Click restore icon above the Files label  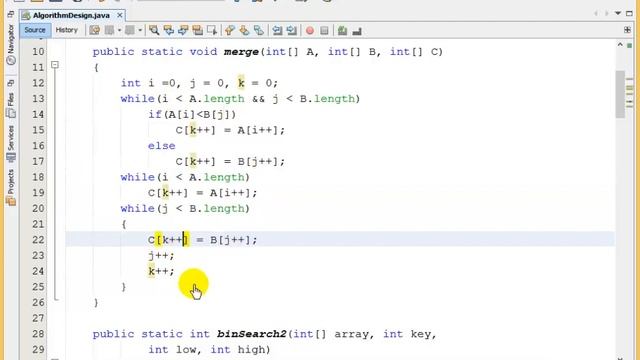pyautogui.click(x=11, y=83)
